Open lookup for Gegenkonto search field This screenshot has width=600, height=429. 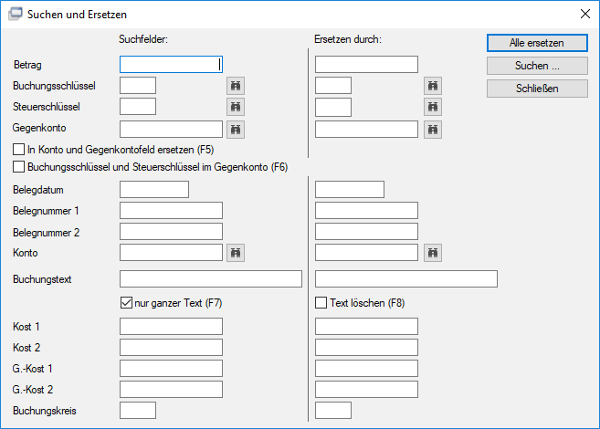coord(235,129)
